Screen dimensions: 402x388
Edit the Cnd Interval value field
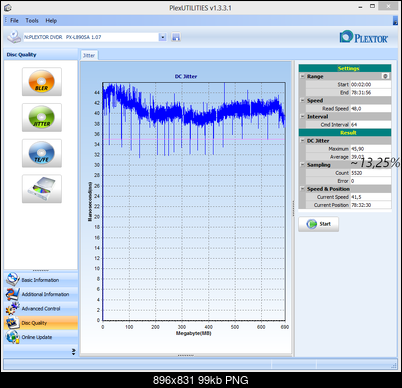(371, 125)
